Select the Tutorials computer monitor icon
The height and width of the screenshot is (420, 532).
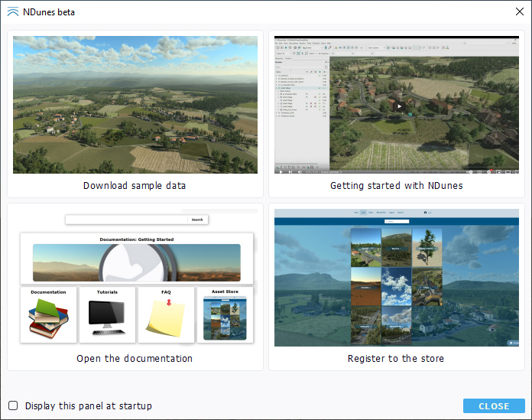pyautogui.click(x=107, y=317)
